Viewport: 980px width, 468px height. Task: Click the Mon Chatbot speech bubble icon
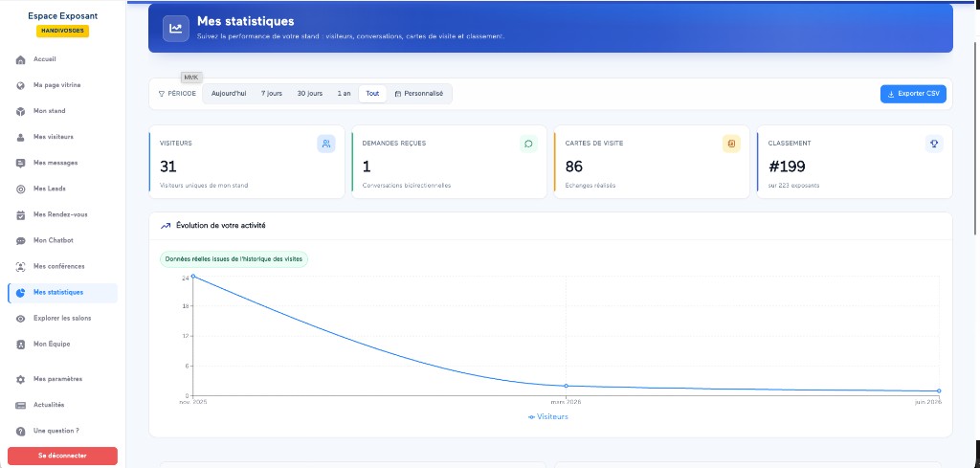(20, 240)
